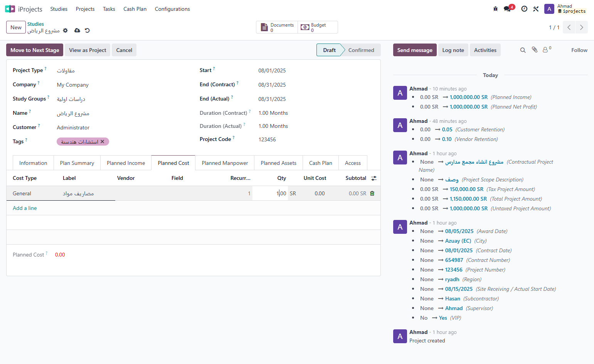The height and width of the screenshot is (364, 594).
Task: Go to the previous record arrow
Action: point(569,27)
